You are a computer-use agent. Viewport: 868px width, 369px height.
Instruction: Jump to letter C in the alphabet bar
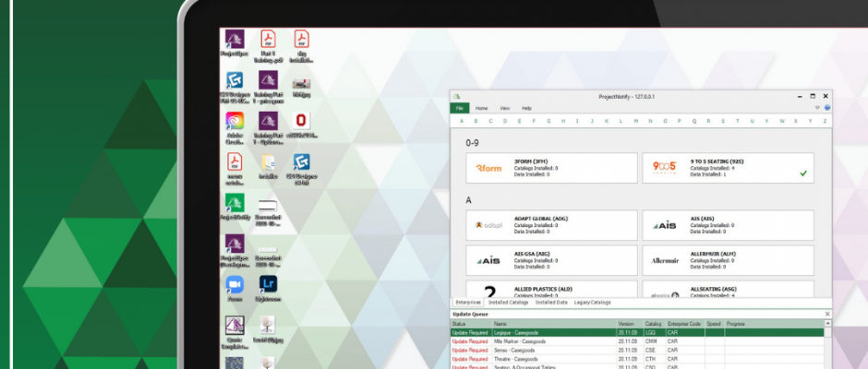490,121
